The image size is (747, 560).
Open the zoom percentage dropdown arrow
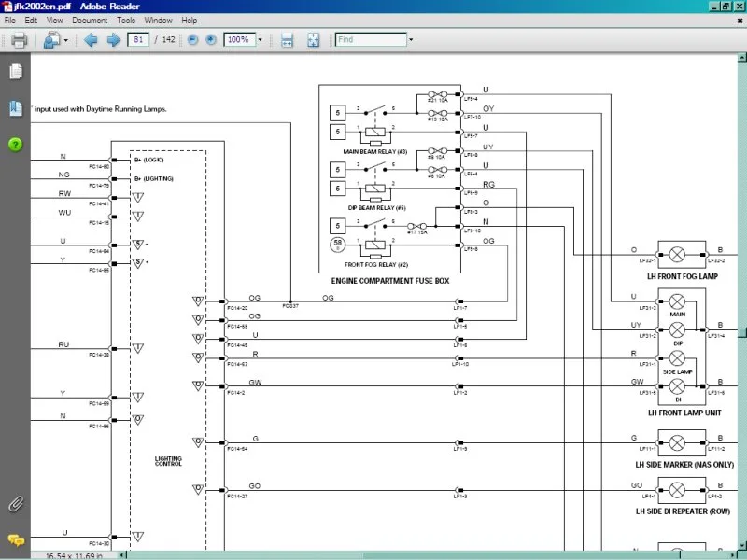[x=260, y=40]
